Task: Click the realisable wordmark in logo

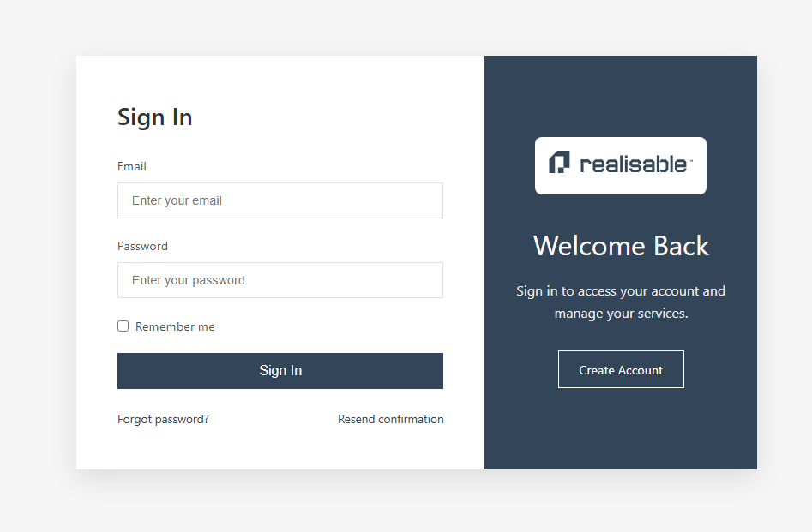Action: (633, 164)
